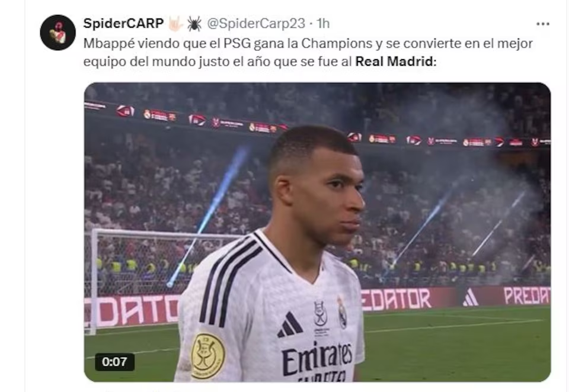Click the competition patch on jersey chest
Viewport: 588px width, 392px height.
320,314
